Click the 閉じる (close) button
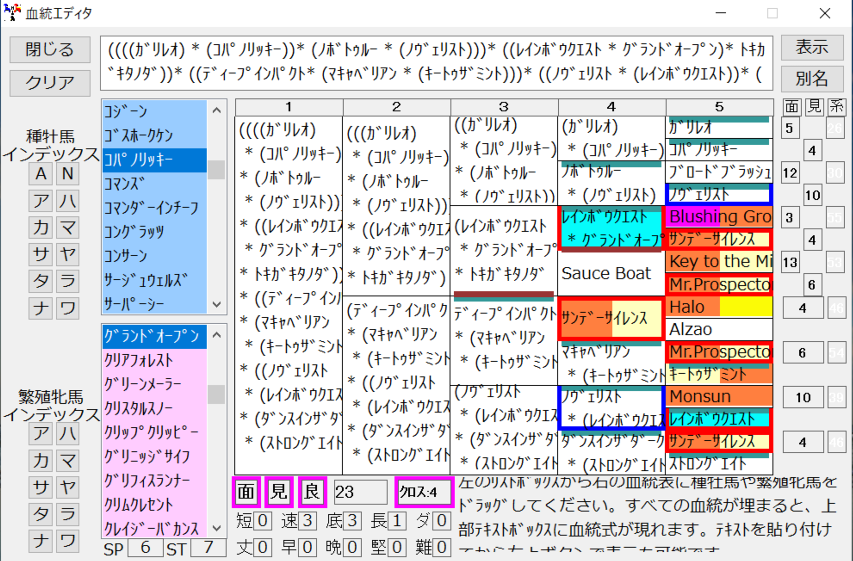Viewport: 853px width, 561px height. 50,50
